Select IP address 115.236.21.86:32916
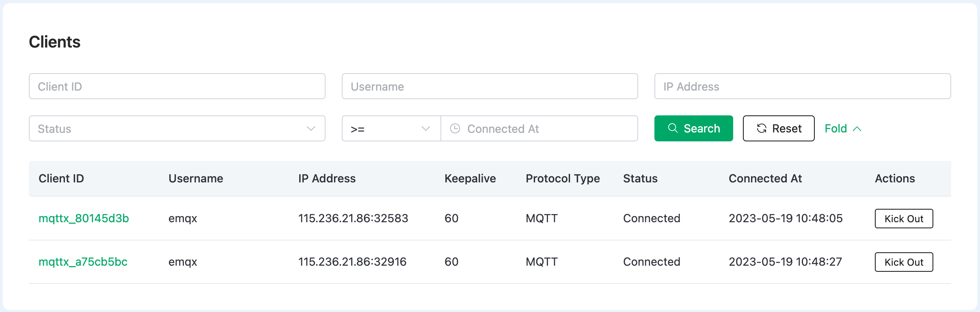The image size is (980, 312). [x=352, y=262]
